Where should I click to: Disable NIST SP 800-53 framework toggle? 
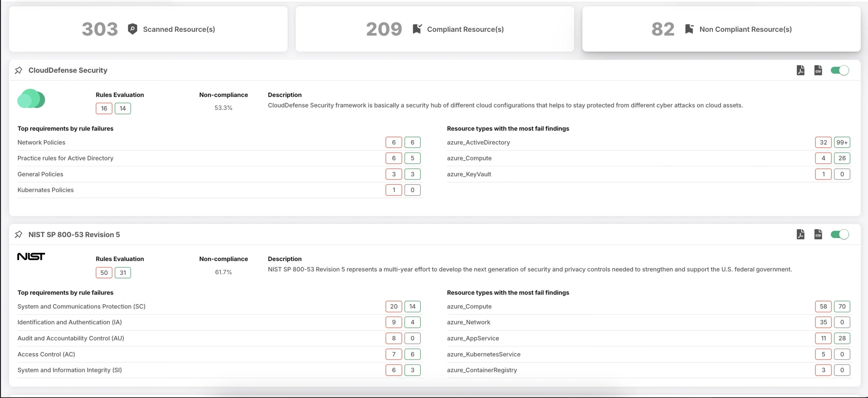840,234
